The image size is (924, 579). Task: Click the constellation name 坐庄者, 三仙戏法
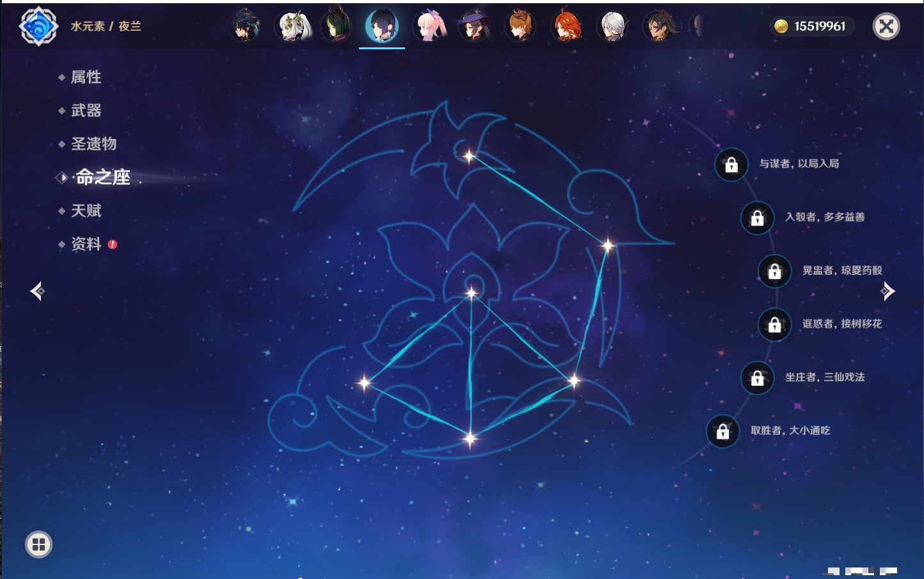825,377
